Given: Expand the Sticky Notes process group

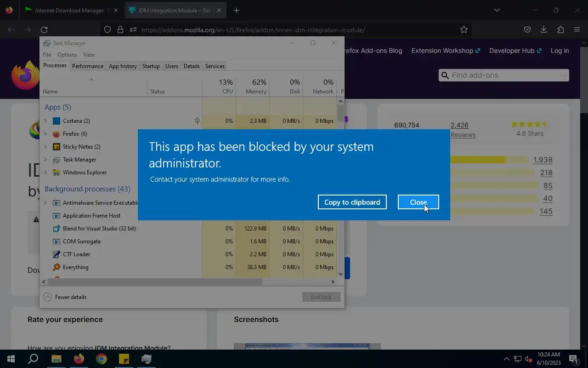Looking at the screenshot, I should [x=45, y=147].
